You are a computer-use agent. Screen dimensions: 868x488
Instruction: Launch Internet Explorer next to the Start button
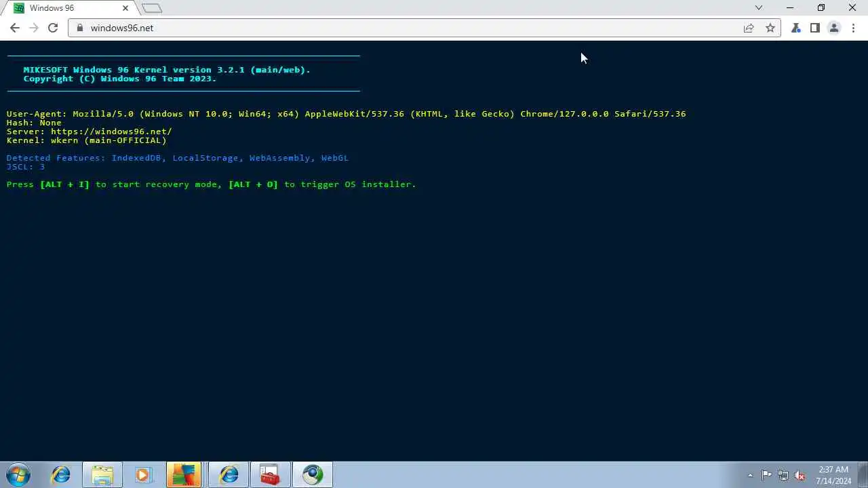61,474
